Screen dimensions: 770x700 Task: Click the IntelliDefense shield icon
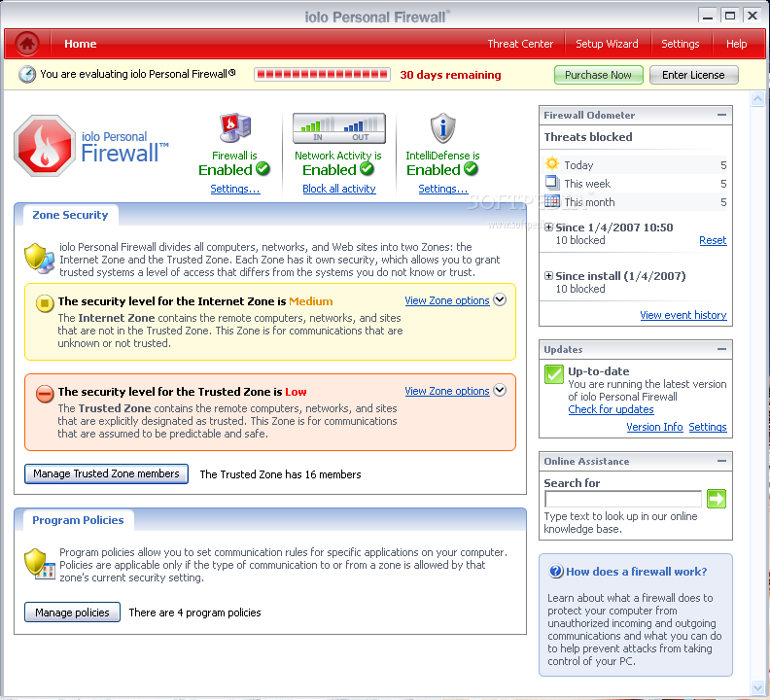pos(443,128)
